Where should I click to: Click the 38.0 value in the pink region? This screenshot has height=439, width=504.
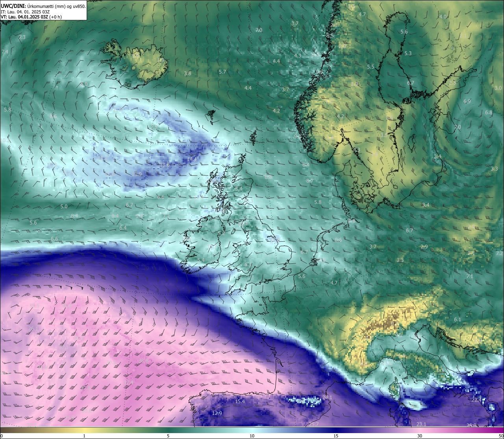click(144, 361)
